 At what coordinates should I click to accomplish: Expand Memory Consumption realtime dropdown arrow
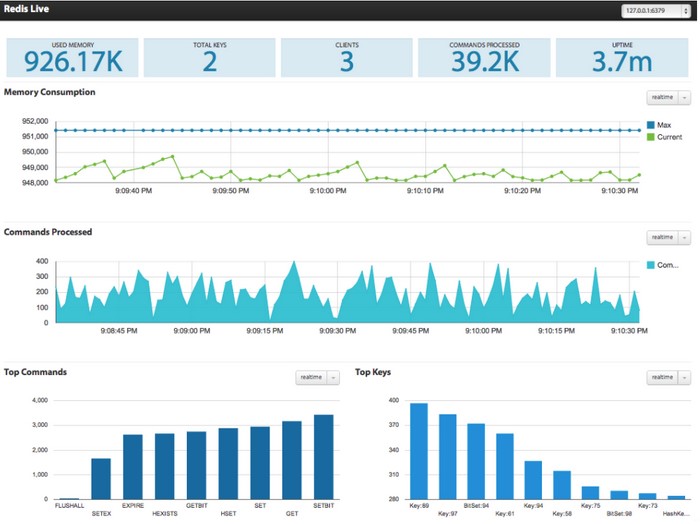(684, 97)
